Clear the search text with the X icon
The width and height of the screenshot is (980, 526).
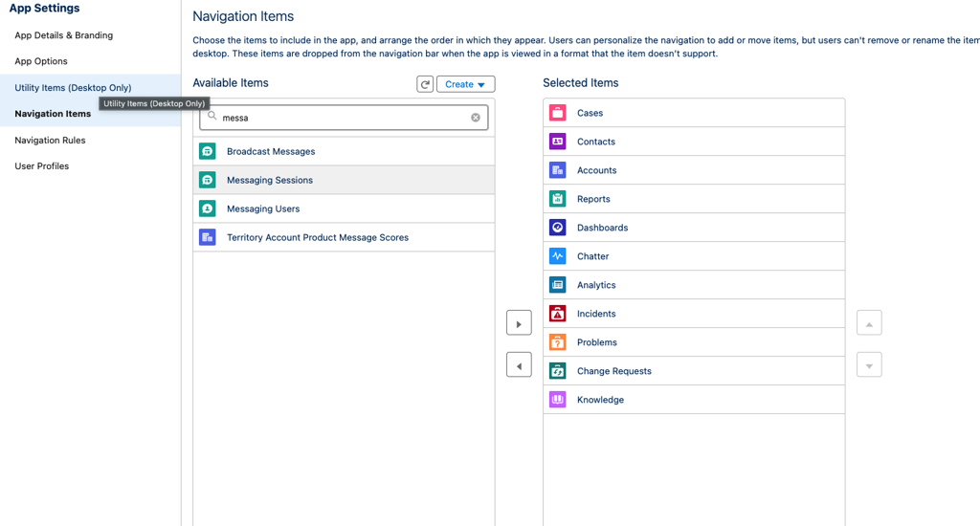pos(476,118)
